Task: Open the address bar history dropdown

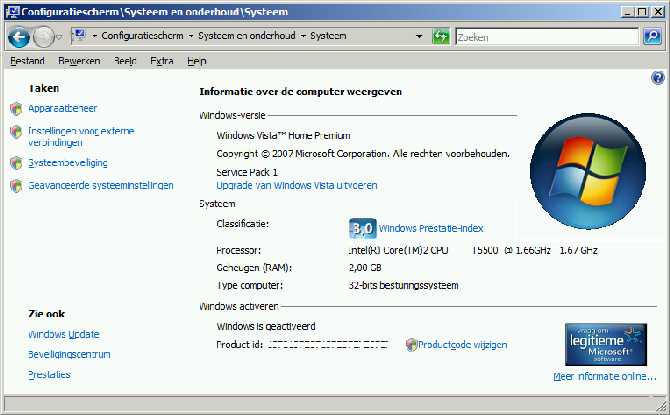Action: [x=419, y=36]
